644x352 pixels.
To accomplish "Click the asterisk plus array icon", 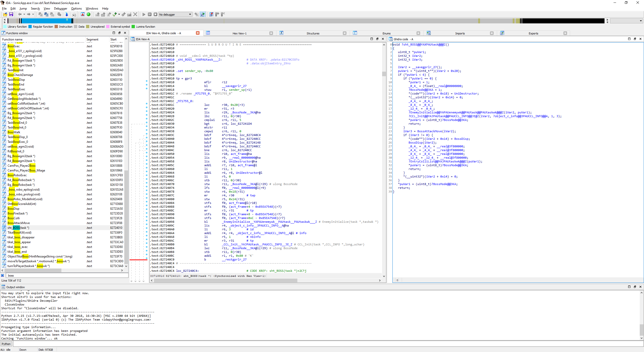I will [x=124, y=14].
